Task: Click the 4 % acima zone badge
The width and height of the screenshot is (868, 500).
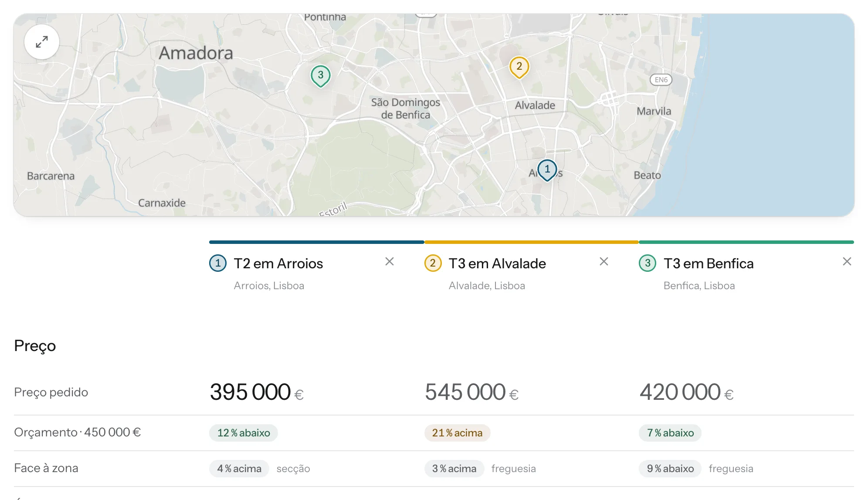Action: point(239,469)
